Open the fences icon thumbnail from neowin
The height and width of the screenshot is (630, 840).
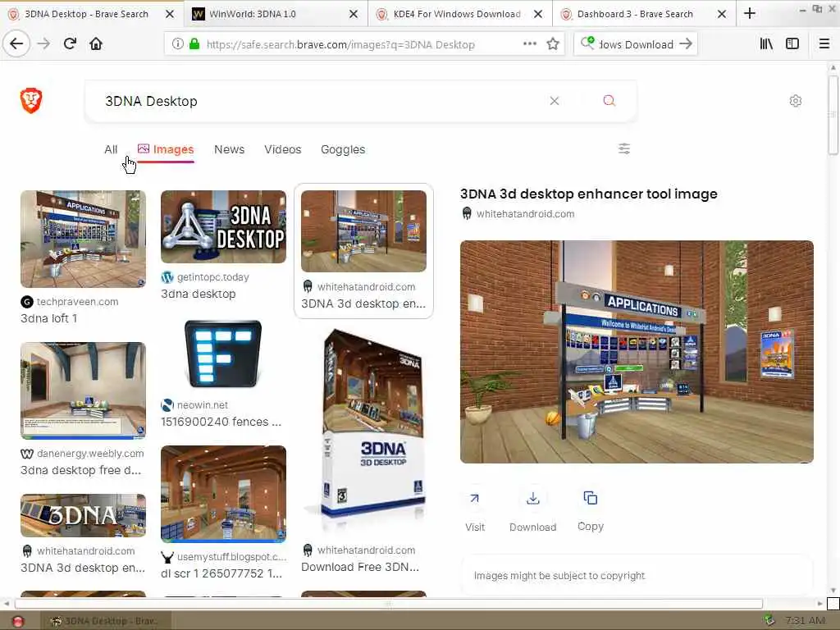pos(223,354)
